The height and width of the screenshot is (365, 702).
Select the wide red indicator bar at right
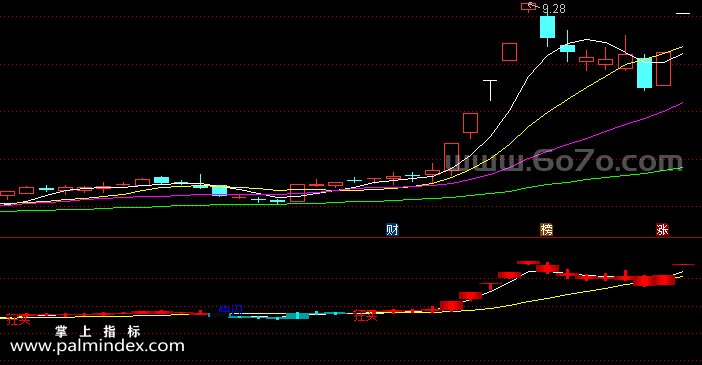click(x=654, y=280)
